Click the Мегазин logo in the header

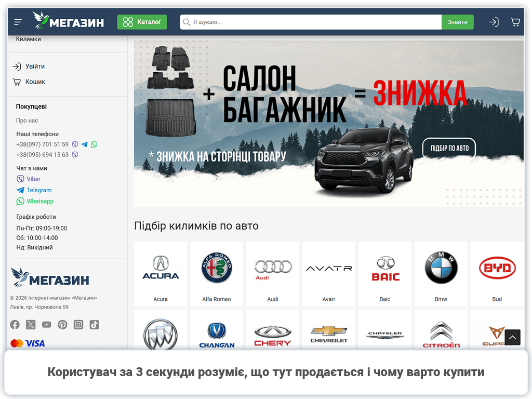click(x=68, y=21)
